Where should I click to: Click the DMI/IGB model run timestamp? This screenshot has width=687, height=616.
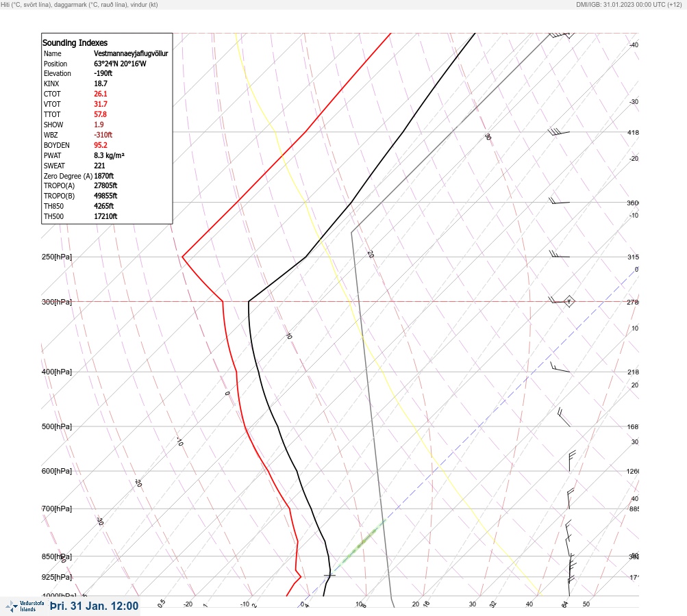pyautogui.click(x=629, y=5)
